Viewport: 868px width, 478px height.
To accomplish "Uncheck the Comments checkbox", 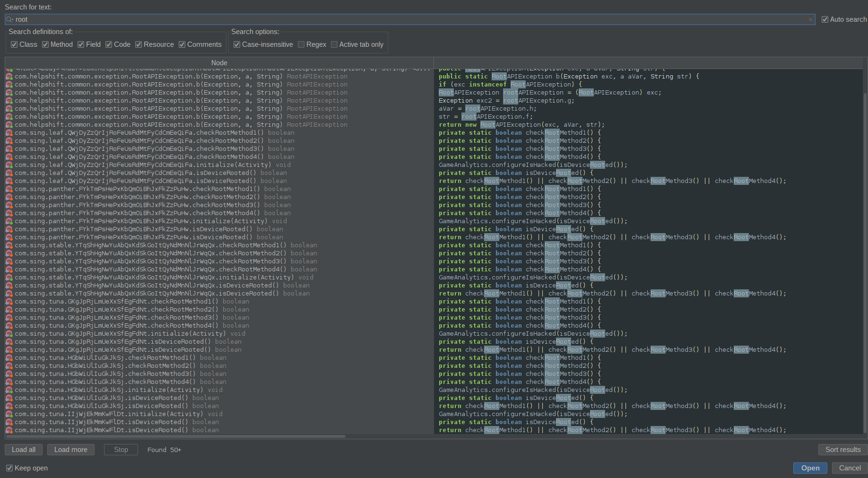I will click(182, 44).
